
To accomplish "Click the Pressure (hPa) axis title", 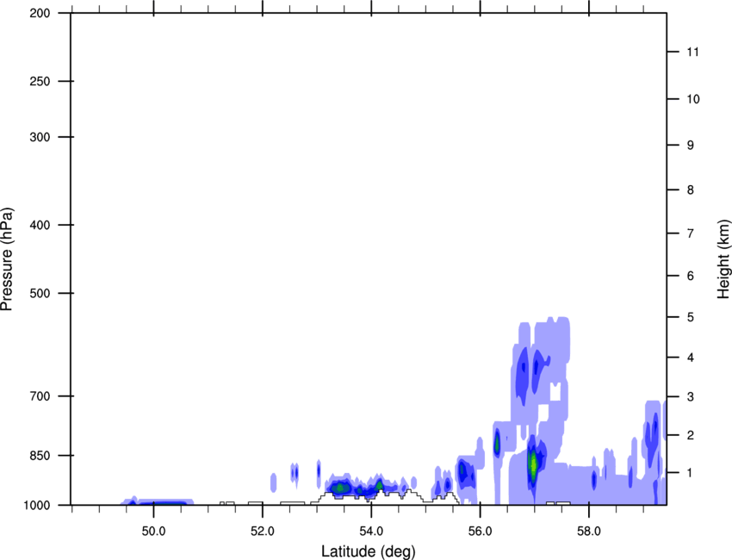I will point(7,259).
